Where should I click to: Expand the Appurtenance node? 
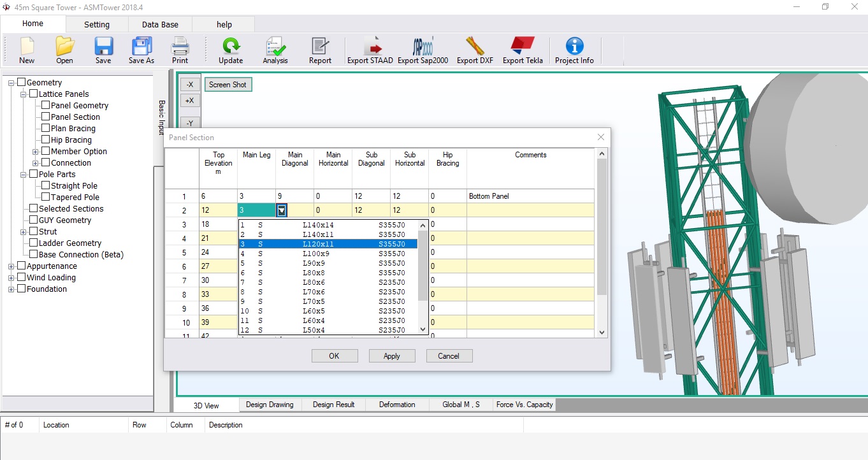11,266
